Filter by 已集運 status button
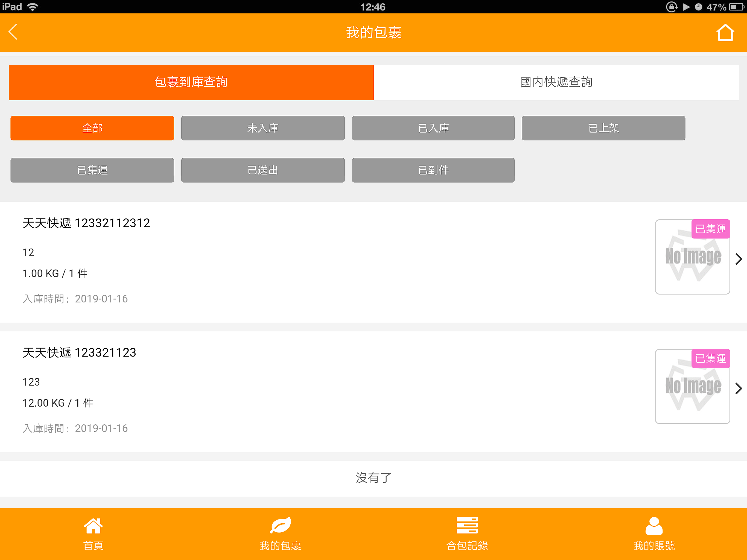 [92, 170]
